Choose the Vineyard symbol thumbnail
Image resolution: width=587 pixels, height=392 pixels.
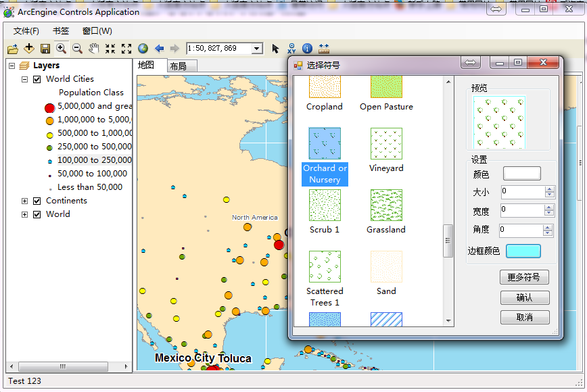pos(386,144)
